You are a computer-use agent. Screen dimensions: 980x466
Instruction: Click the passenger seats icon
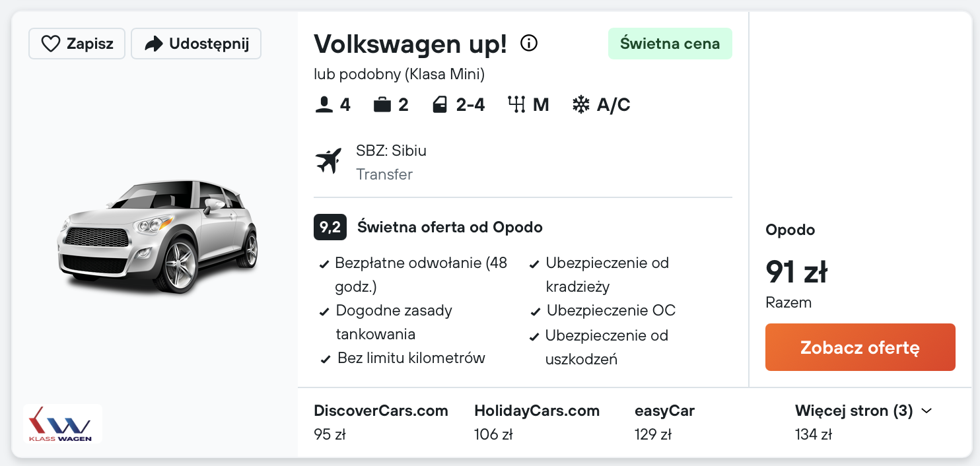click(x=324, y=105)
